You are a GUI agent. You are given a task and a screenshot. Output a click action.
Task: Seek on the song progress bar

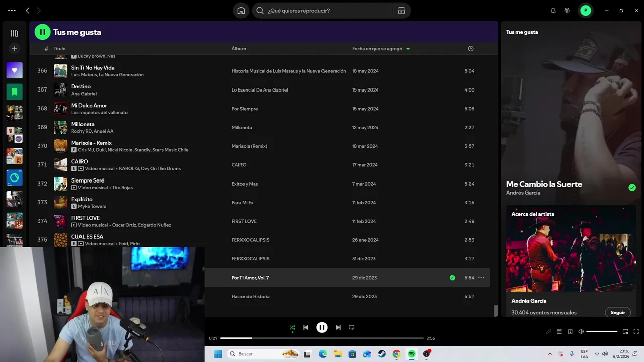click(x=322, y=338)
